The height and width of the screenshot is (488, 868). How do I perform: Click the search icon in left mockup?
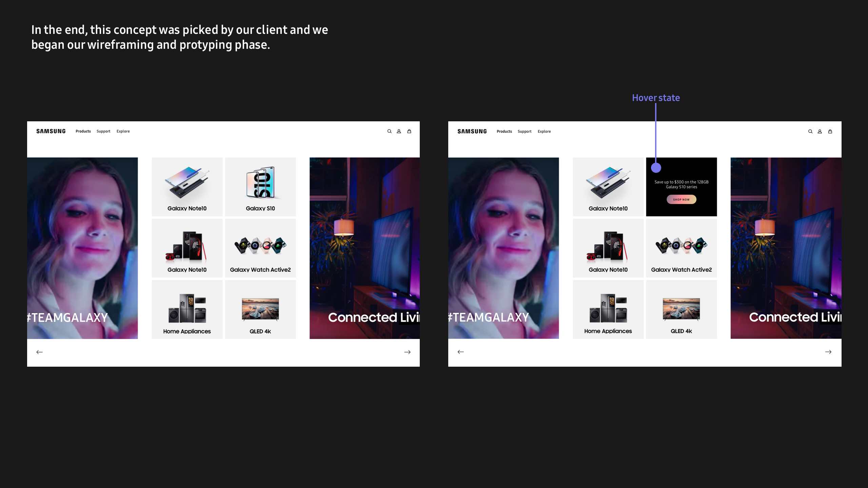(389, 131)
